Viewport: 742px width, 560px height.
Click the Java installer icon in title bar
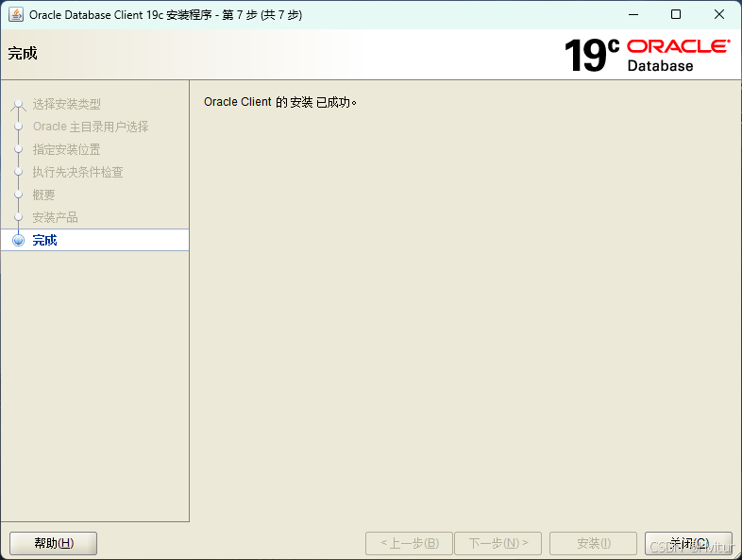(16, 15)
